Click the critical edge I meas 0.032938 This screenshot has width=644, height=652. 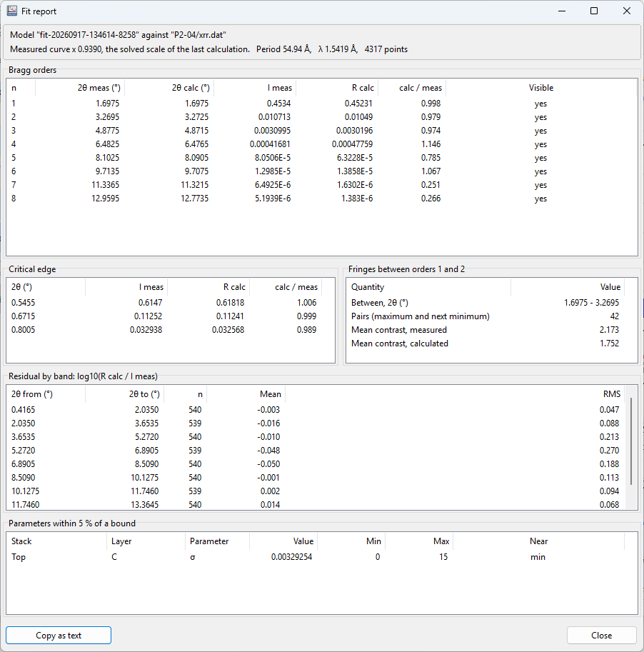point(146,330)
